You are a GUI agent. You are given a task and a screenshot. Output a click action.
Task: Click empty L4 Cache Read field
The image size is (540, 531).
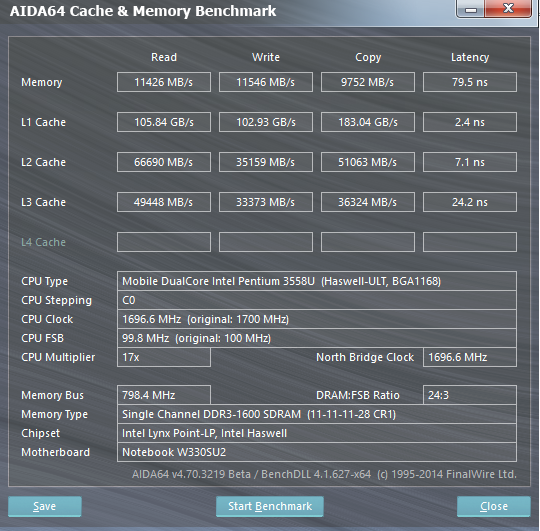click(164, 242)
